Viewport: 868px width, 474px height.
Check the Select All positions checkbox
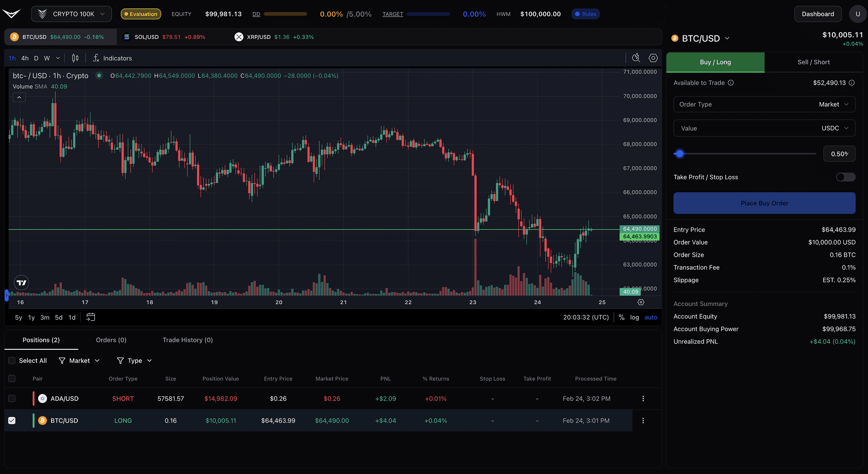tap(12, 360)
